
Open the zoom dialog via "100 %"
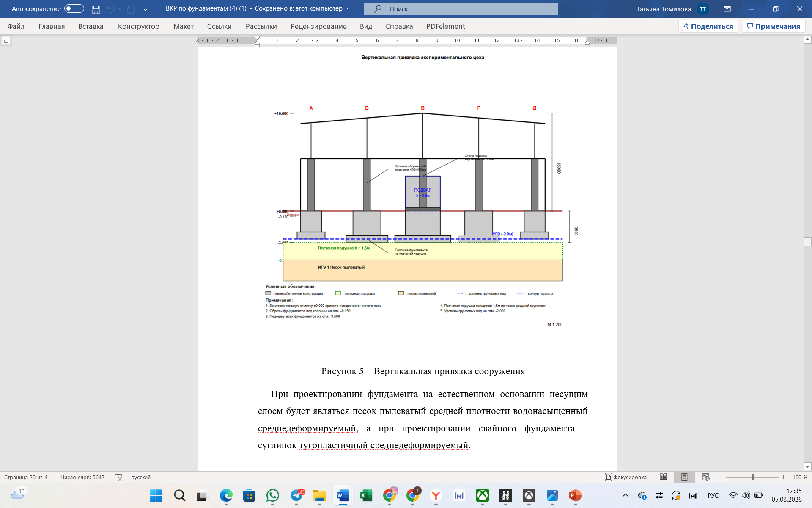click(x=800, y=477)
